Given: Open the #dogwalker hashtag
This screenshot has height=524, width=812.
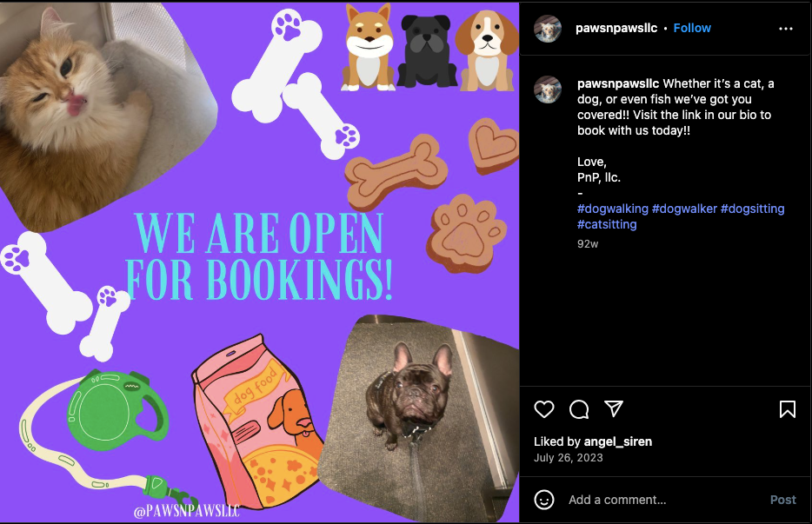Looking at the screenshot, I should [x=684, y=209].
